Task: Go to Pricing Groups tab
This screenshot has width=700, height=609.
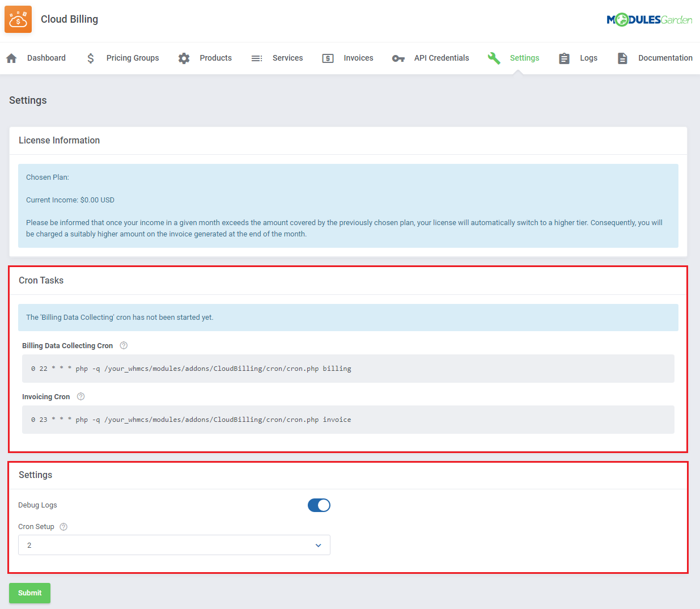Action: coord(133,58)
